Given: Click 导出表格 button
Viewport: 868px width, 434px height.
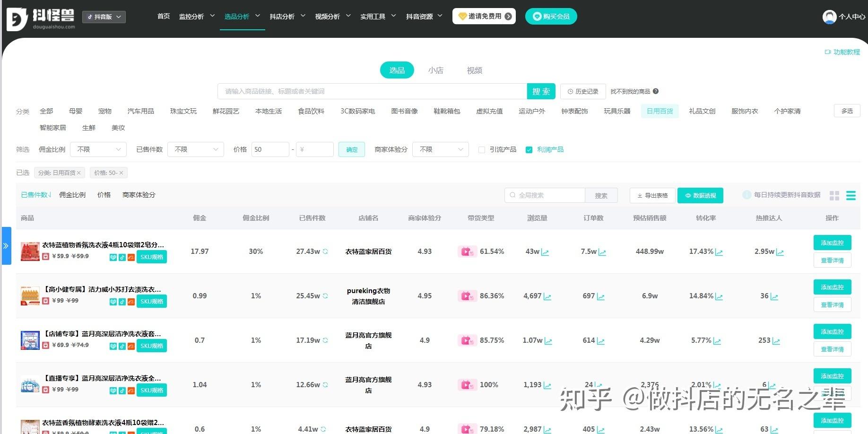Looking at the screenshot, I should tap(652, 195).
